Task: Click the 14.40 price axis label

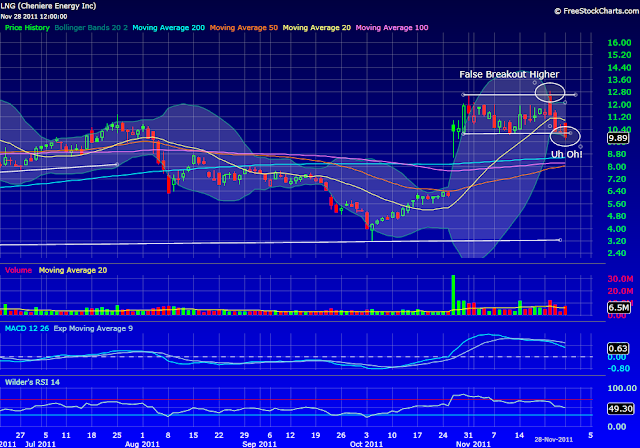Action: tap(619, 68)
